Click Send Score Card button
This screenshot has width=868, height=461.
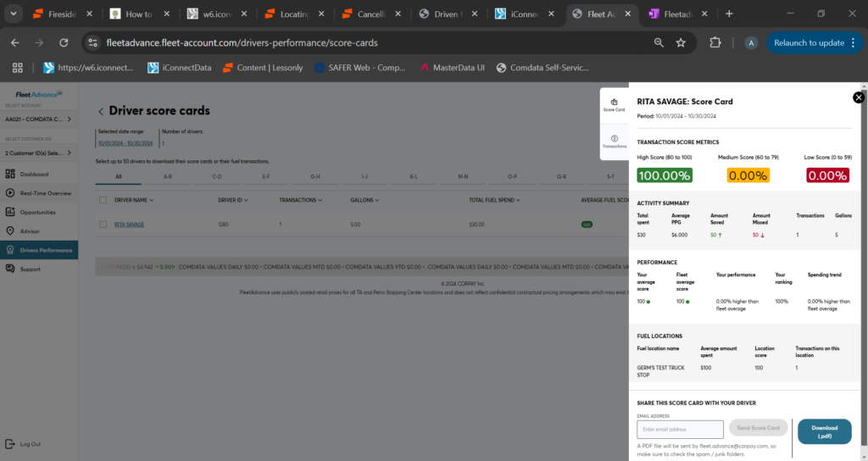(758, 428)
